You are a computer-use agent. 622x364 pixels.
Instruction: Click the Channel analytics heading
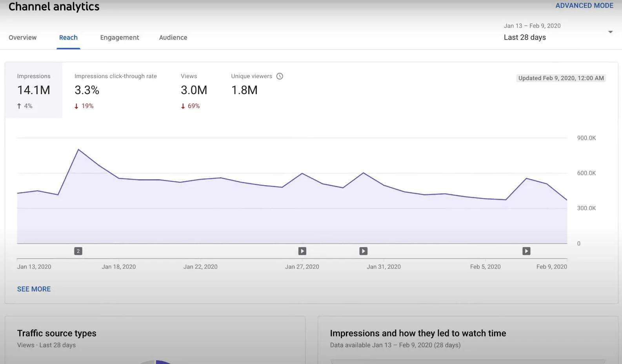pos(54,7)
